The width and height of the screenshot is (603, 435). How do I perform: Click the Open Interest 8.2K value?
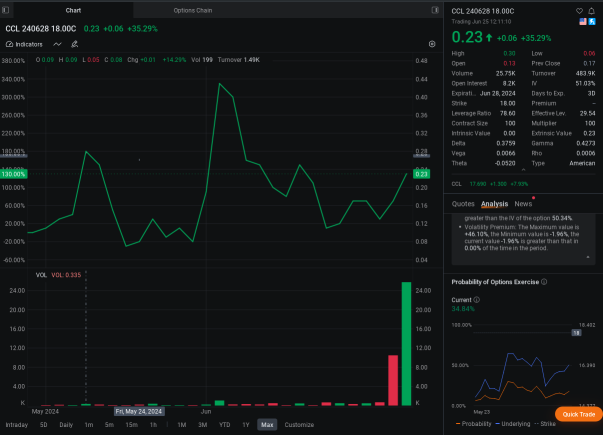(x=509, y=83)
